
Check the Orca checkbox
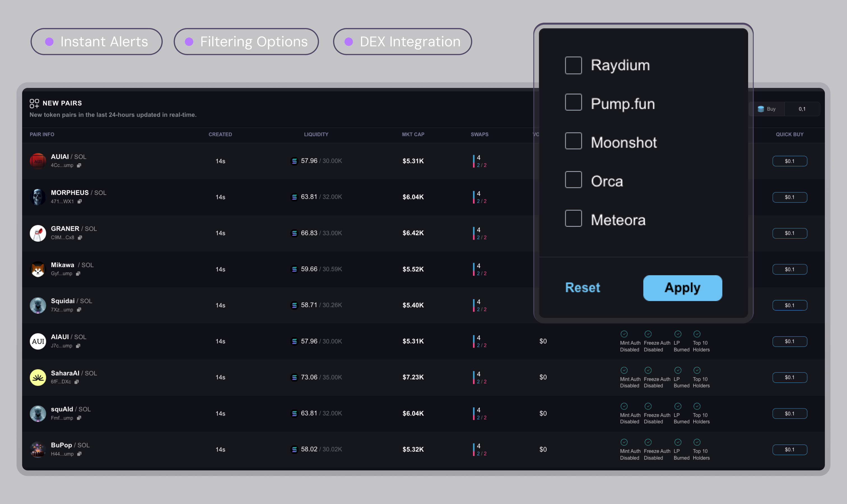[x=573, y=180]
